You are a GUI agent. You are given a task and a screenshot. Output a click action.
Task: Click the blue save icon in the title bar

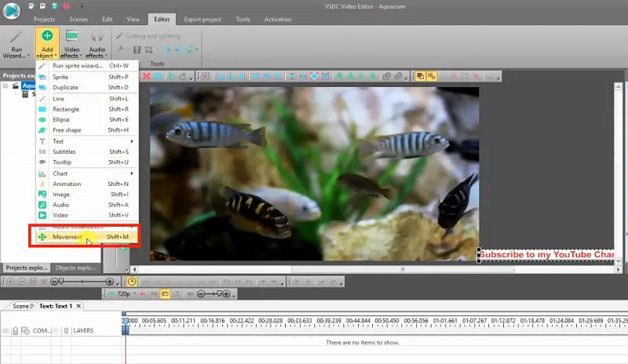point(55,6)
